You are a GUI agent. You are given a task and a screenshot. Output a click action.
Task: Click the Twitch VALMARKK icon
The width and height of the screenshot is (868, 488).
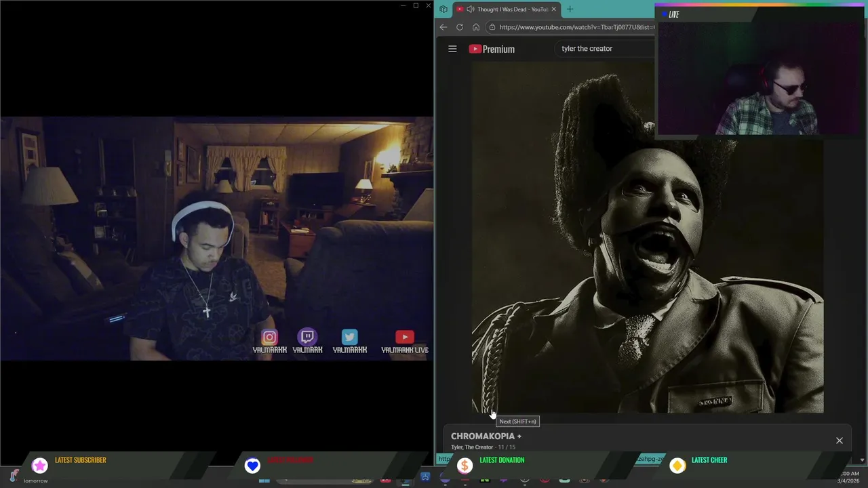[307, 337]
